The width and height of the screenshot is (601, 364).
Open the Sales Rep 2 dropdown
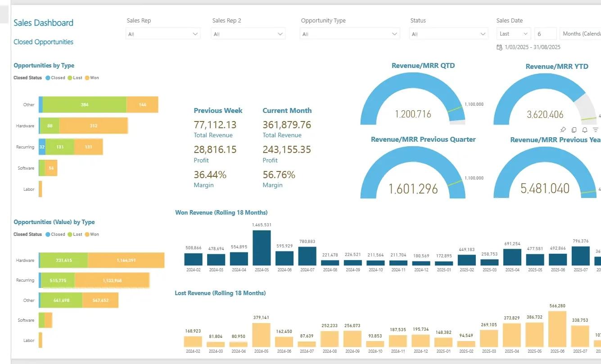248,34
